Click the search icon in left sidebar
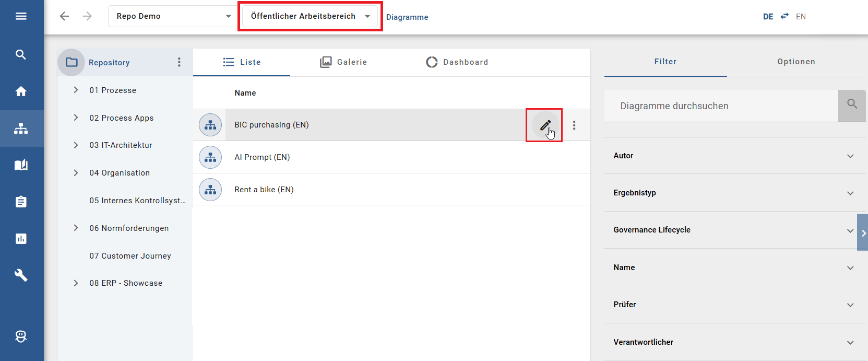Viewport: 868px width, 361px height. tap(21, 54)
